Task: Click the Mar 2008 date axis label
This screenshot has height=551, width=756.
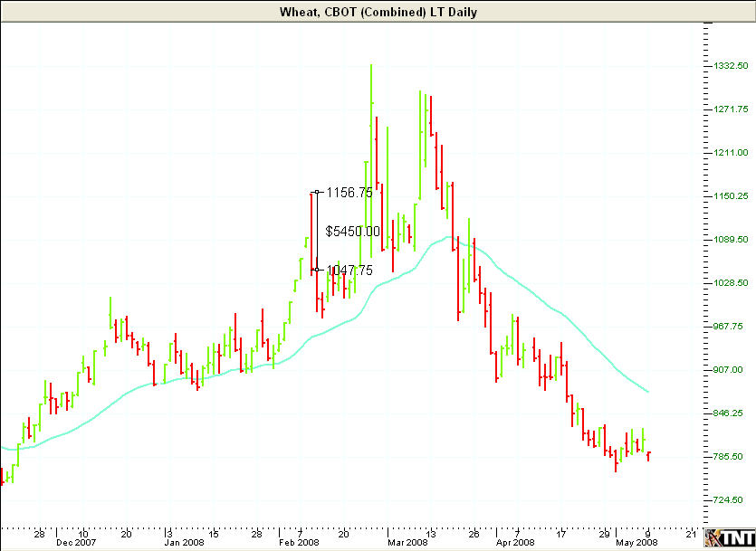Action: pos(407,542)
